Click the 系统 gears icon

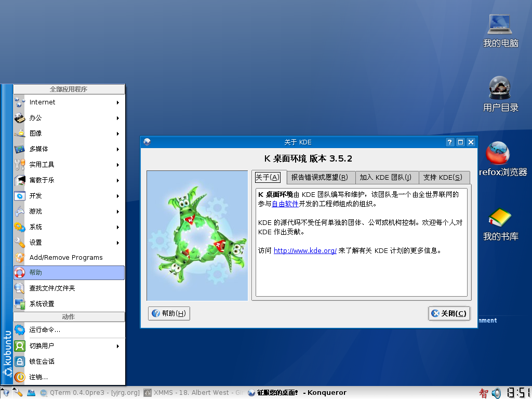click(20, 227)
